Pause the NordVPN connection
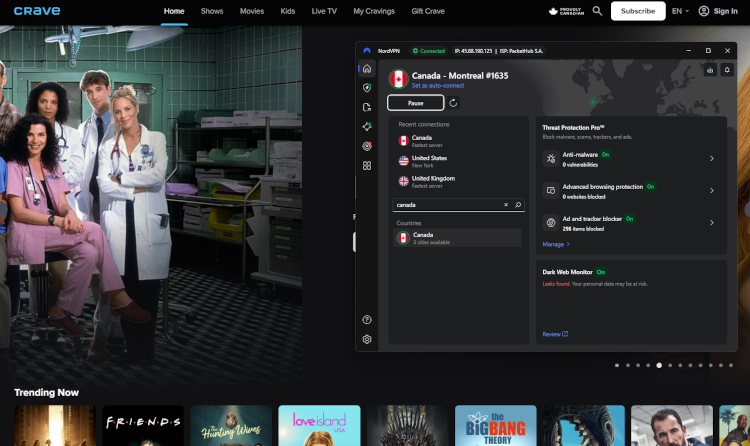Viewport: 750px width, 446px height. [x=416, y=103]
